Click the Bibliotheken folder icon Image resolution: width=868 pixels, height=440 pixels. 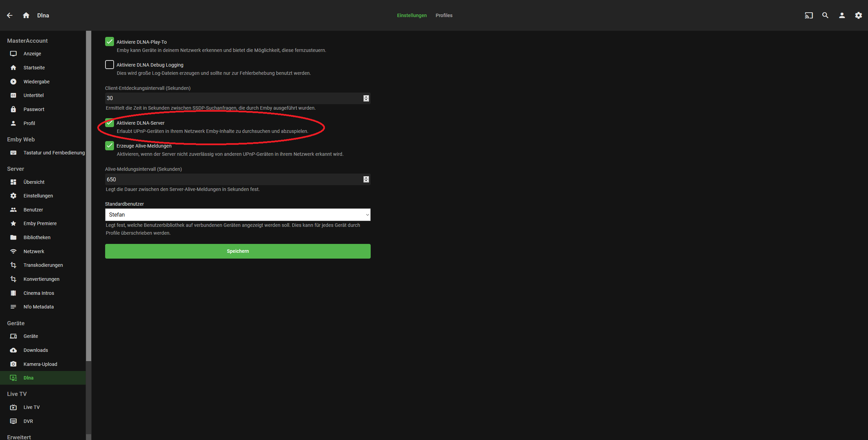click(13, 237)
